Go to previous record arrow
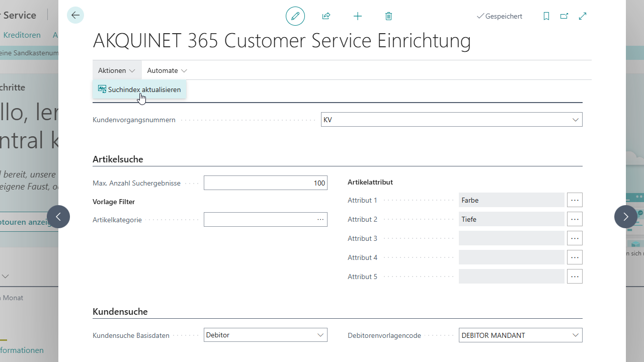The width and height of the screenshot is (644, 362). [x=58, y=217]
